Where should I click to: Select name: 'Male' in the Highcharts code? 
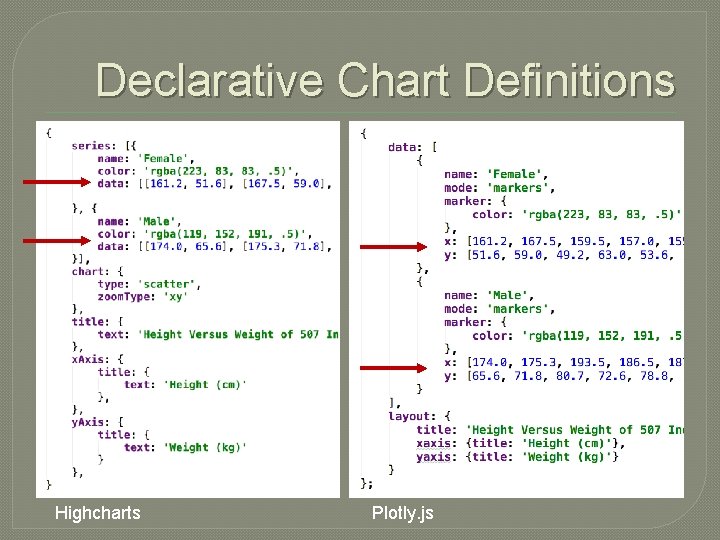(x=140, y=221)
